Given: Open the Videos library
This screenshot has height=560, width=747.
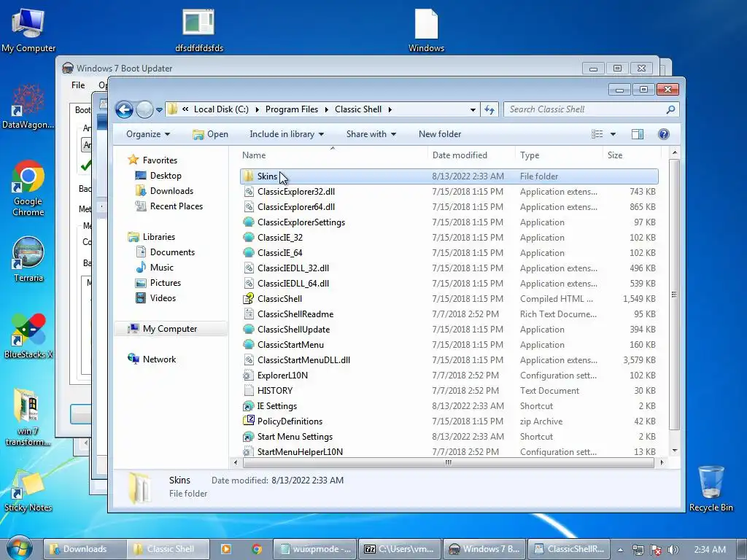Looking at the screenshot, I should point(163,298).
